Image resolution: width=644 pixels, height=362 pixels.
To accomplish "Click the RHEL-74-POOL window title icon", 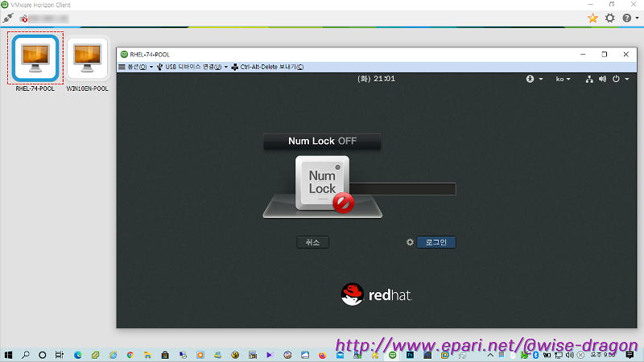I will [124, 54].
